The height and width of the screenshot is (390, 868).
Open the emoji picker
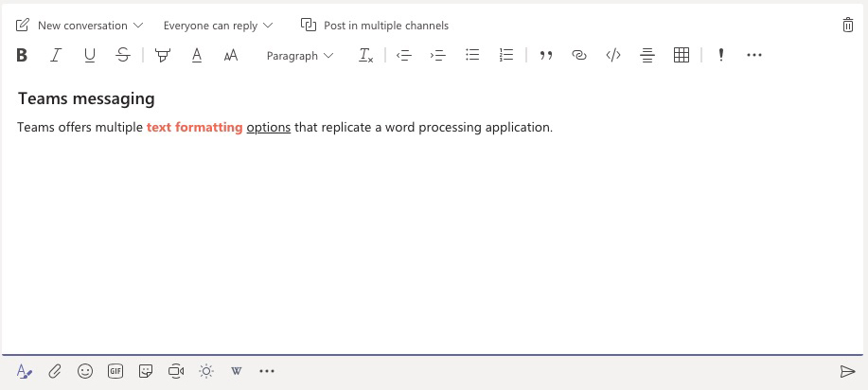(84, 371)
